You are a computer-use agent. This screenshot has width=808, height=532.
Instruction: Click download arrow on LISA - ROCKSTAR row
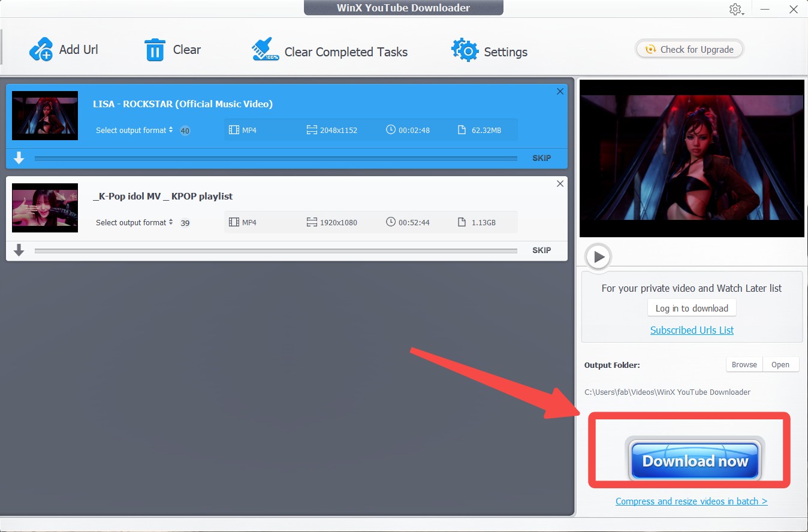(x=19, y=158)
